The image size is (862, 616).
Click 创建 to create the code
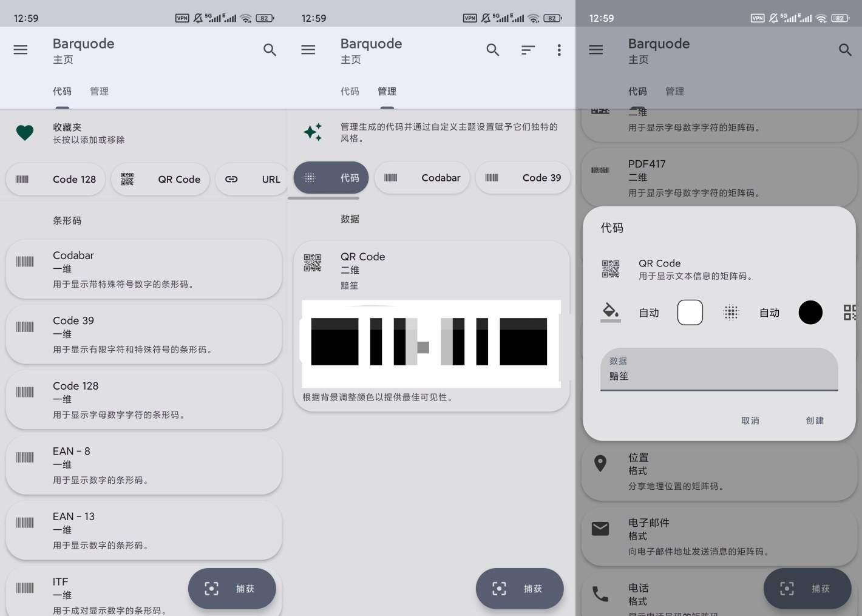point(815,421)
